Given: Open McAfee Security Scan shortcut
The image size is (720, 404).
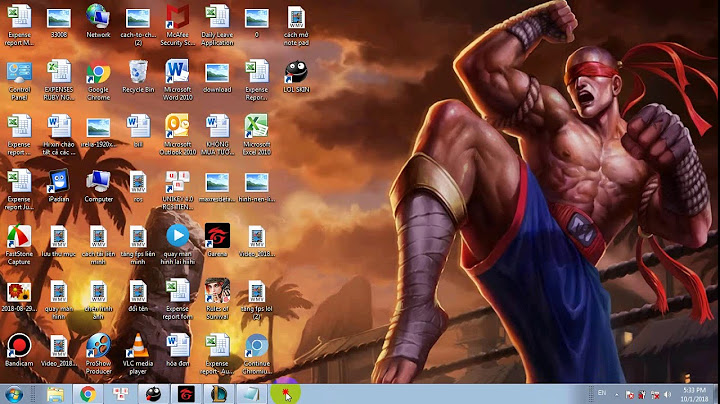Looking at the screenshot, I should [x=178, y=25].
